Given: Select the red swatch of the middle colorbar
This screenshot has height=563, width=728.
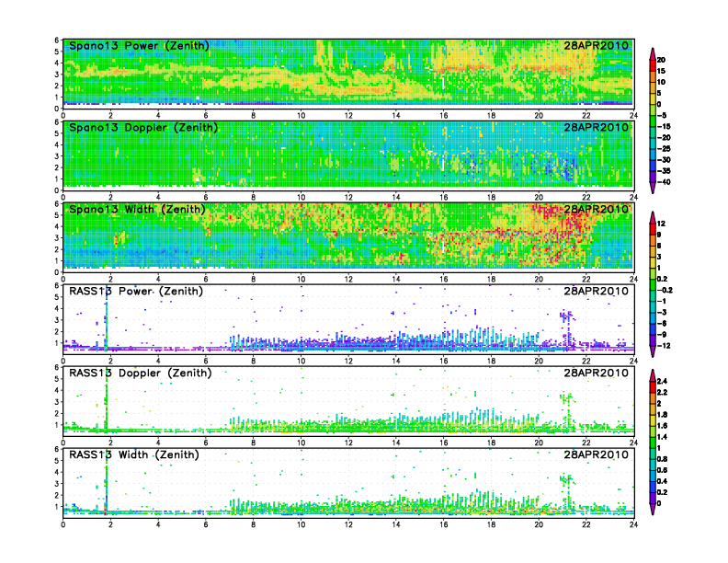Looking at the screenshot, I should pyautogui.click(x=653, y=229).
